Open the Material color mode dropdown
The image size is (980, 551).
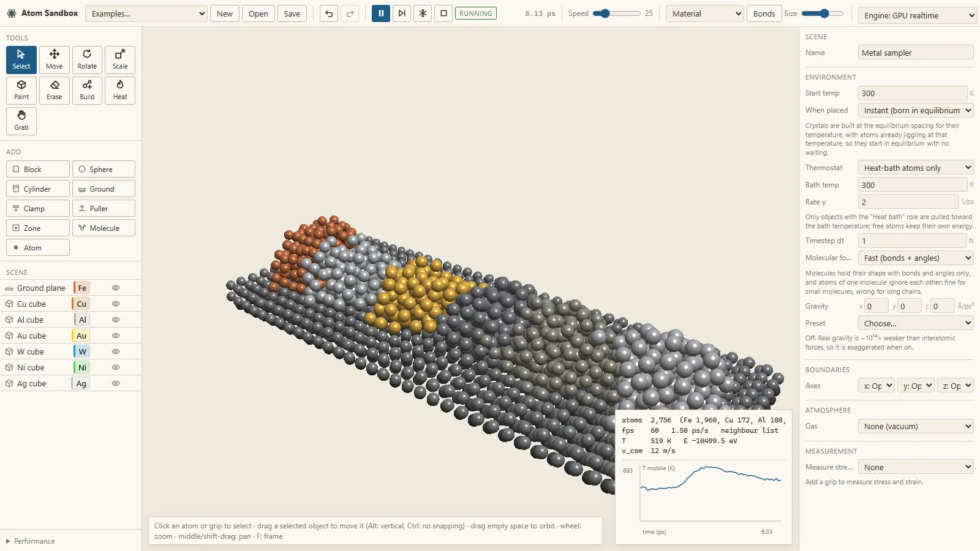click(705, 13)
